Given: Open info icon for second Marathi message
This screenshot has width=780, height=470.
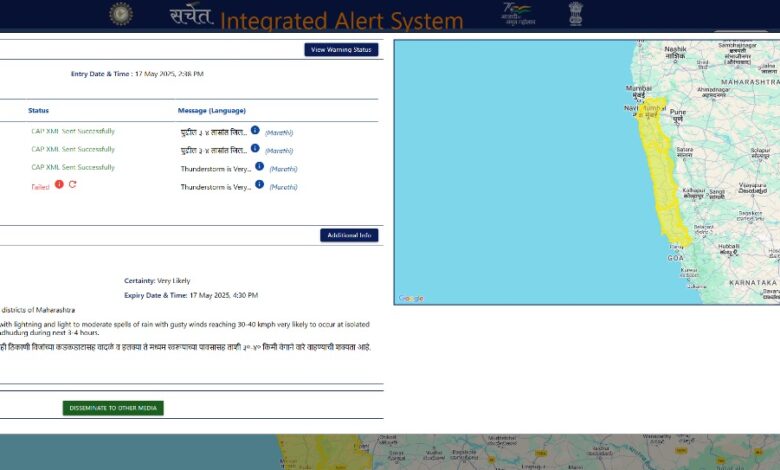Looking at the screenshot, I should coord(255,148).
